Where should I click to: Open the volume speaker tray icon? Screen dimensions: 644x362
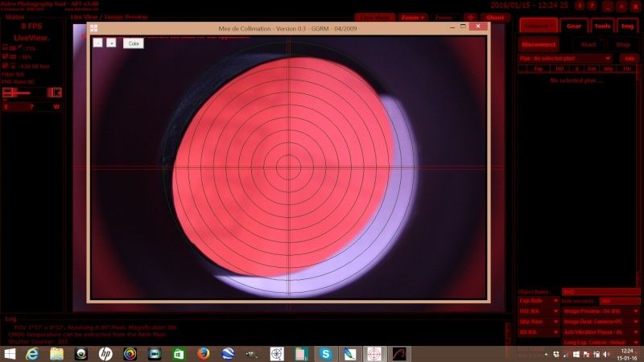click(x=607, y=354)
